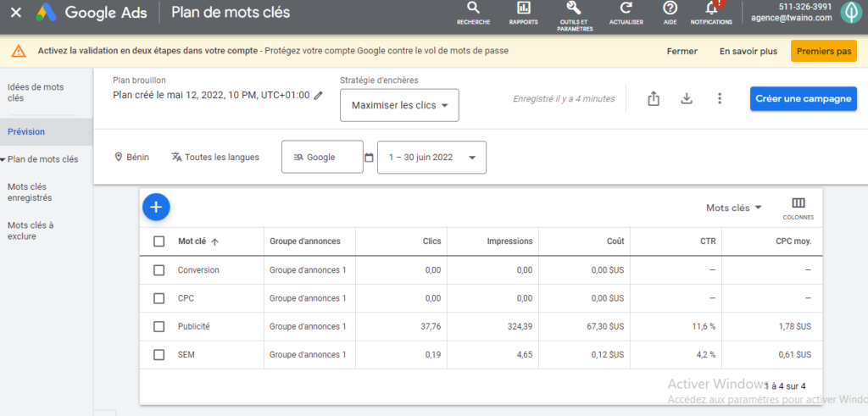Open the Mots clés view dropdown
Viewport: 868px width, 416px height.
(x=734, y=208)
